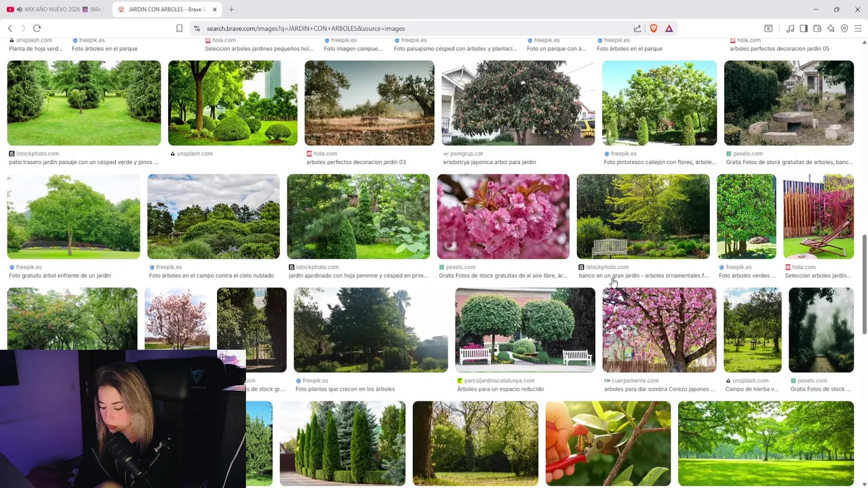Viewport: 868px width, 488px height.
Task: Open the foggy path pexels thumbnail
Action: (821, 330)
